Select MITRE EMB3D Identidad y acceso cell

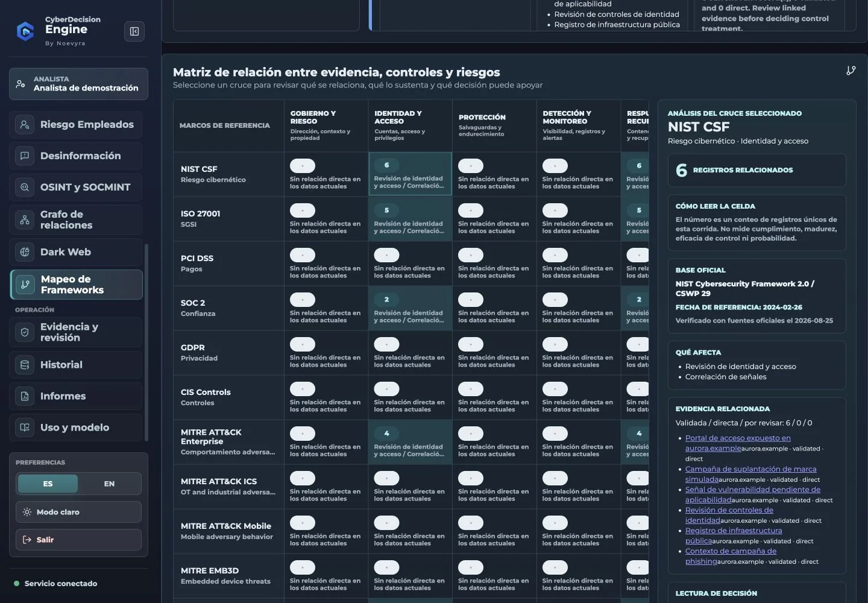pyautogui.click(x=410, y=576)
